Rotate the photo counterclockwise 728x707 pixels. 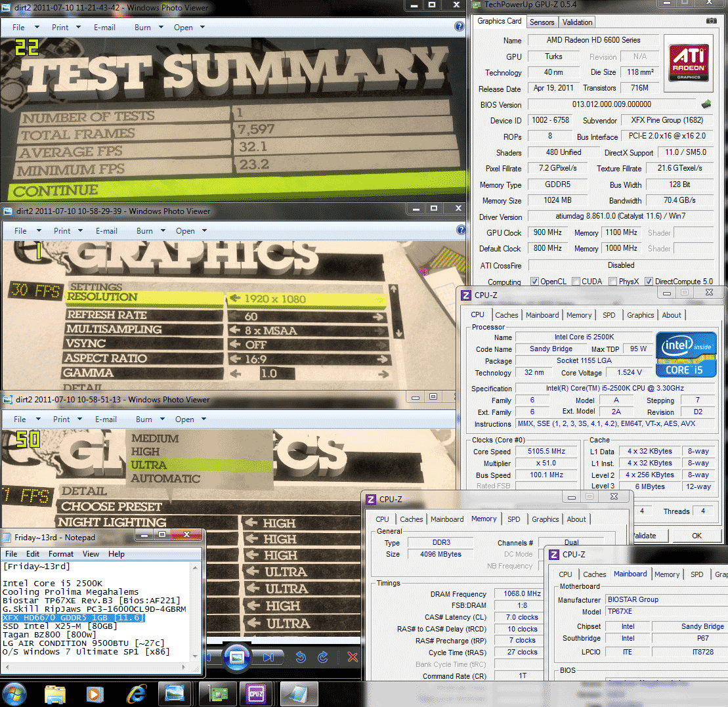point(301,657)
